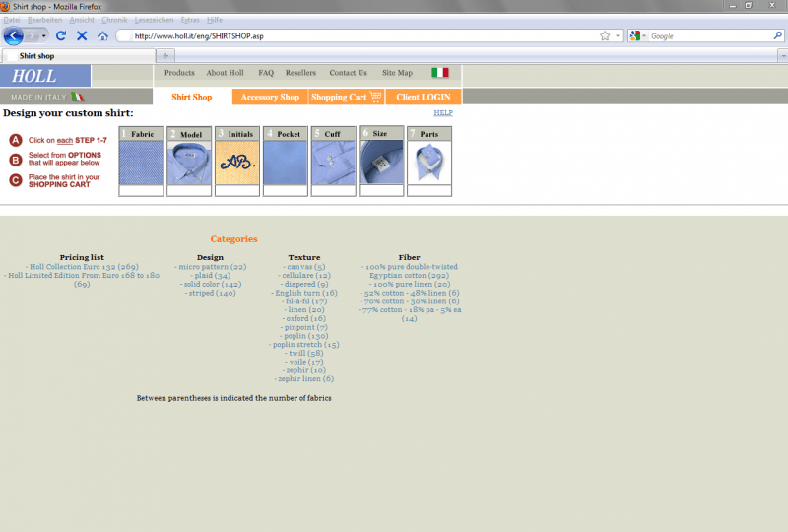This screenshot has width=788, height=532.
Task: Filter by 100% pure double-twisted Egyptian cotton
Action: coord(410,271)
